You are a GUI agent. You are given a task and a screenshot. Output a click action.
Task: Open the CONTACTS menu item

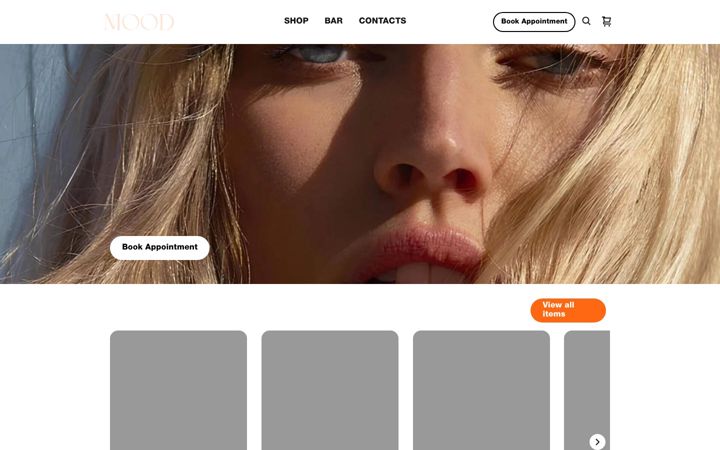pos(382,21)
